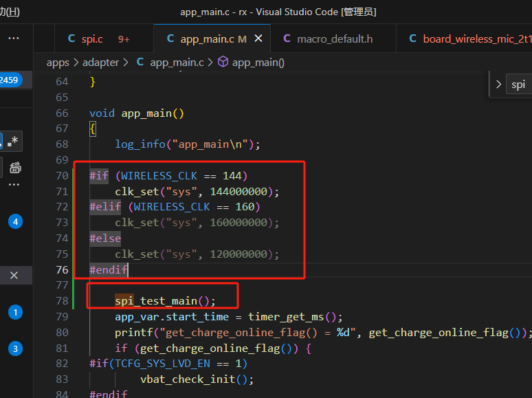Click printf get_charge_online_flag statement
Screen dimensions: 532x398
coord(323,333)
